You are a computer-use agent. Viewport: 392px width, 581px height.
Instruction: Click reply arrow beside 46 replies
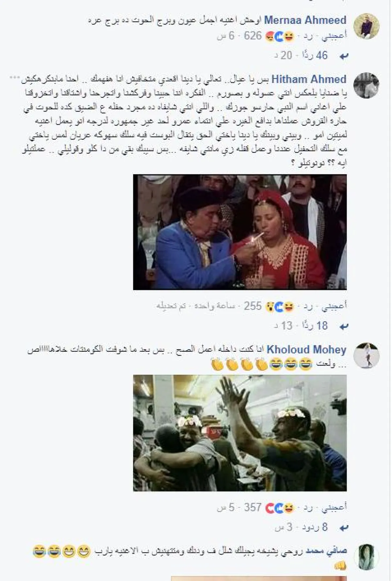[343, 56]
